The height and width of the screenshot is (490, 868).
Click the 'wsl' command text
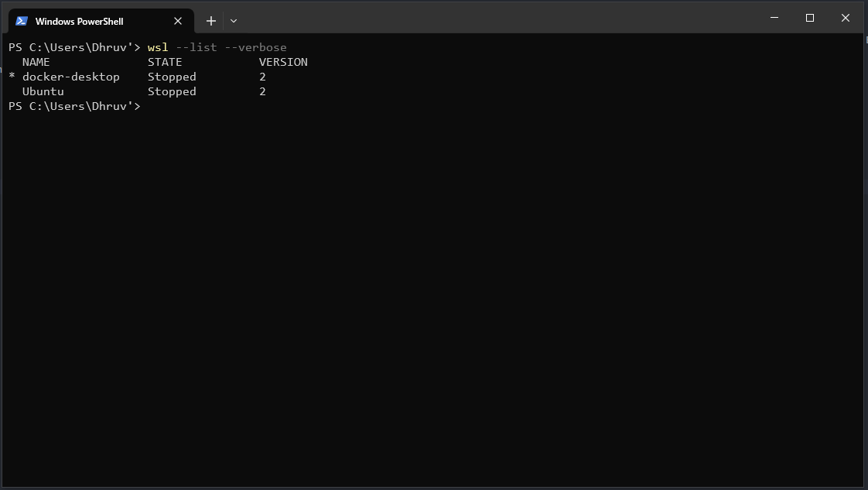coord(158,47)
